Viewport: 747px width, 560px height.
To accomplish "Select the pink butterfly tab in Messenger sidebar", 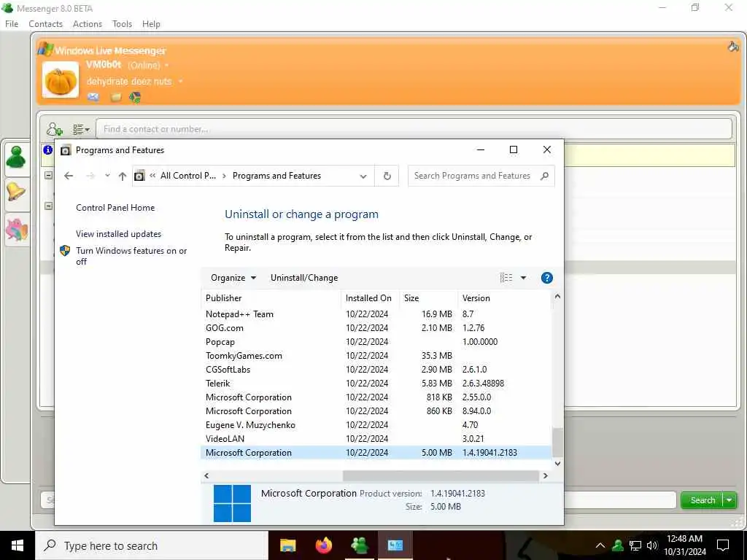I will tap(16, 230).
